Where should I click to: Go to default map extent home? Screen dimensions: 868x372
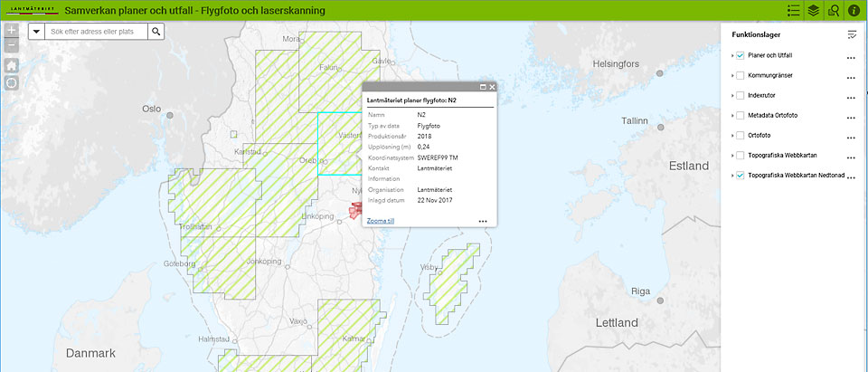coord(12,65)
